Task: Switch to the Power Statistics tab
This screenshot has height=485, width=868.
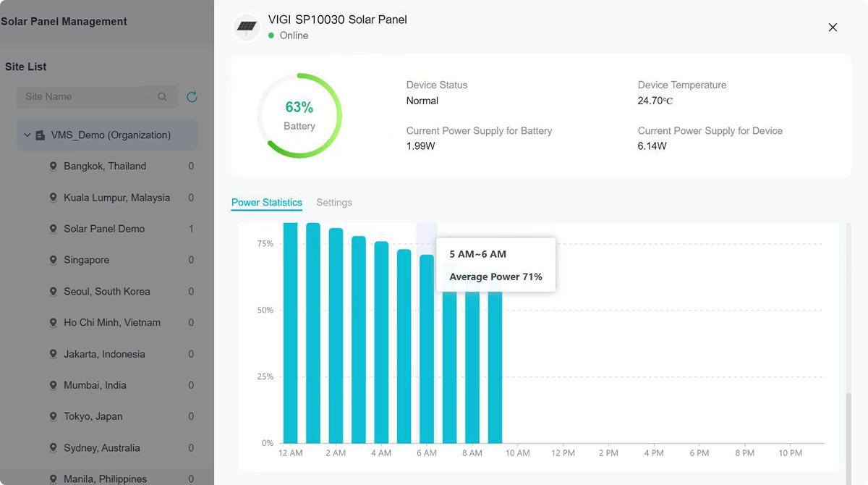Action: 267,203
